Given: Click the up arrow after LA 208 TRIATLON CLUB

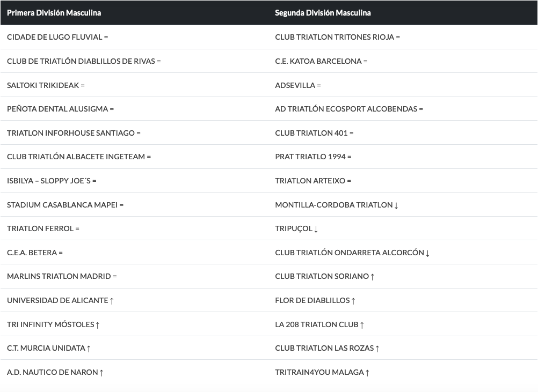Looking at the screenshot, I should click(362, 324).
